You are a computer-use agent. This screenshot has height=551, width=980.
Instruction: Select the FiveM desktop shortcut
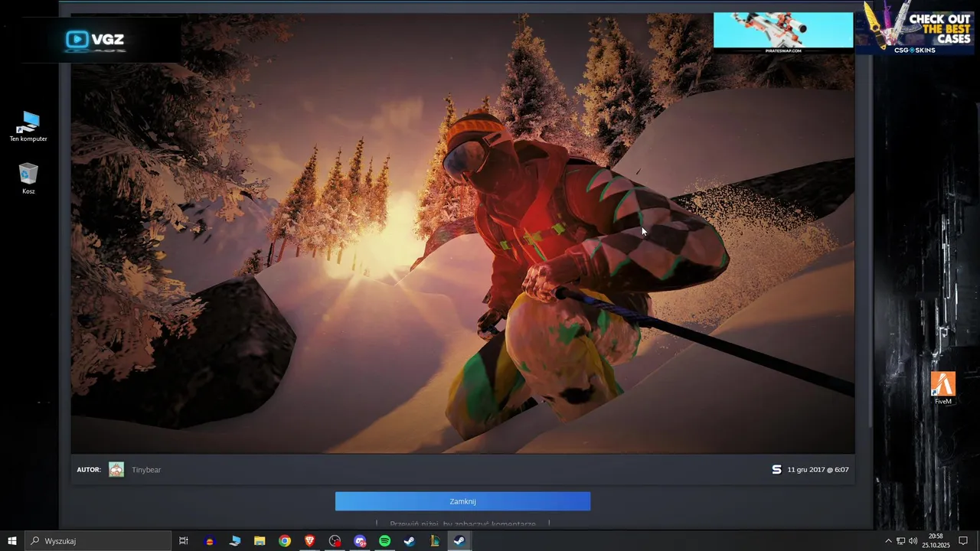tap(943, 388)
